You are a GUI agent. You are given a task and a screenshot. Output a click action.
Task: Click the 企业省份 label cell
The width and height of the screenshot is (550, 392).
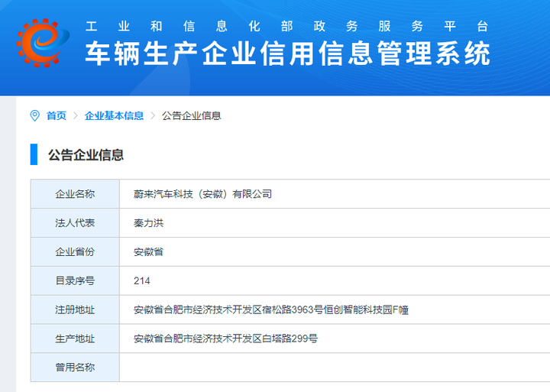(75, 251)
